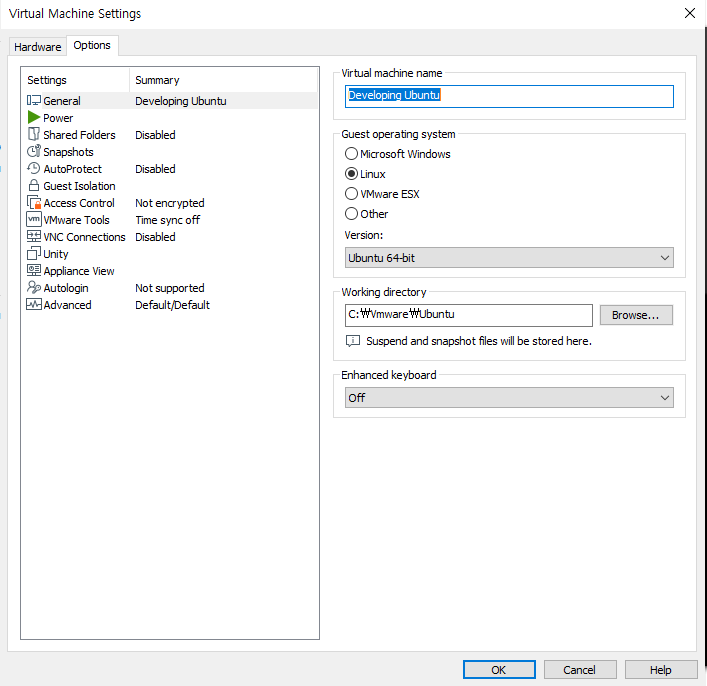Click the Autologin user icon

pyautogui.click(x=34, y=287)
